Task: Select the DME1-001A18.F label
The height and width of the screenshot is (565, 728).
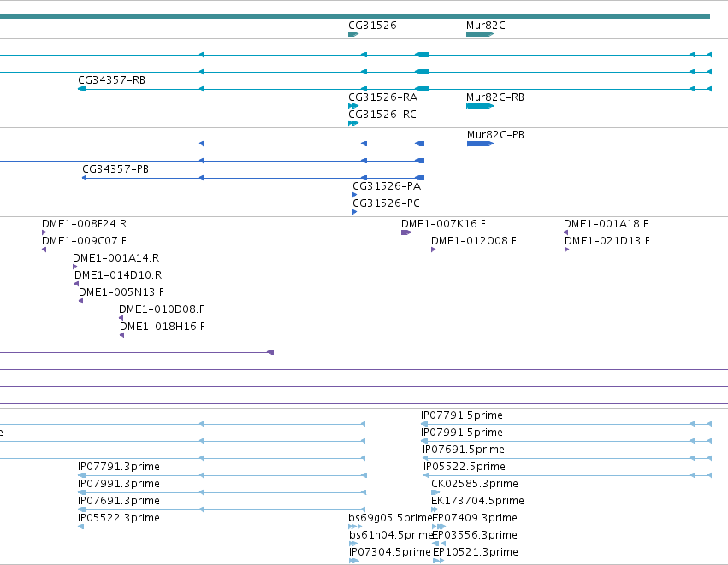Action: click(x=606, y=224)
